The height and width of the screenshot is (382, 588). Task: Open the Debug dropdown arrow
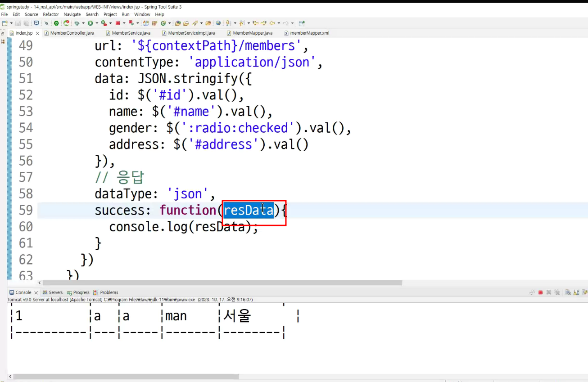click(x=83, y=23)
